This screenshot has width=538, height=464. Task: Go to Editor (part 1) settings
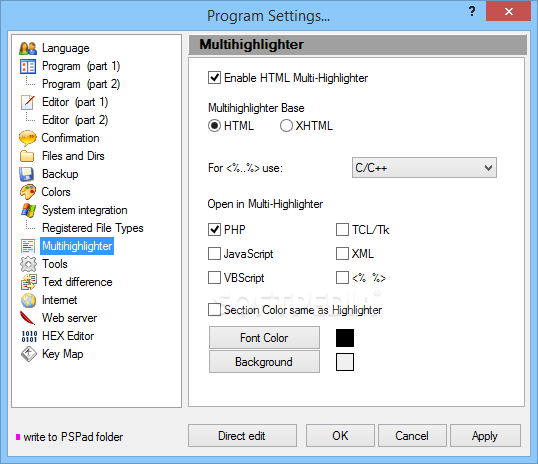pos(75,102)
